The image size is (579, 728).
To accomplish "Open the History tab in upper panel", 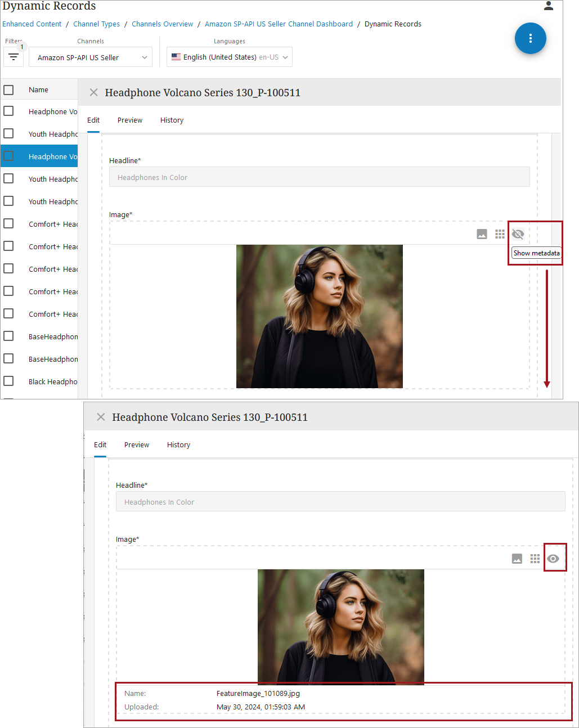I will coord(172,120).
